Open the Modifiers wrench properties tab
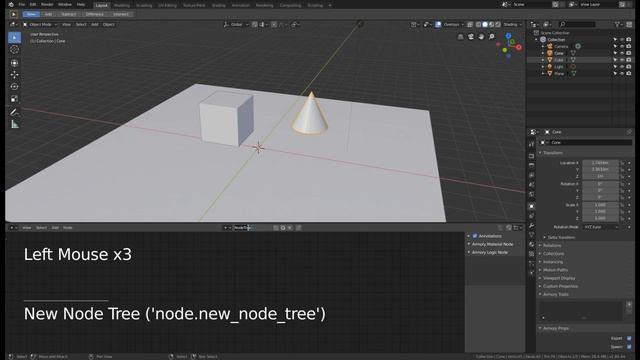 tap(531, 225)
